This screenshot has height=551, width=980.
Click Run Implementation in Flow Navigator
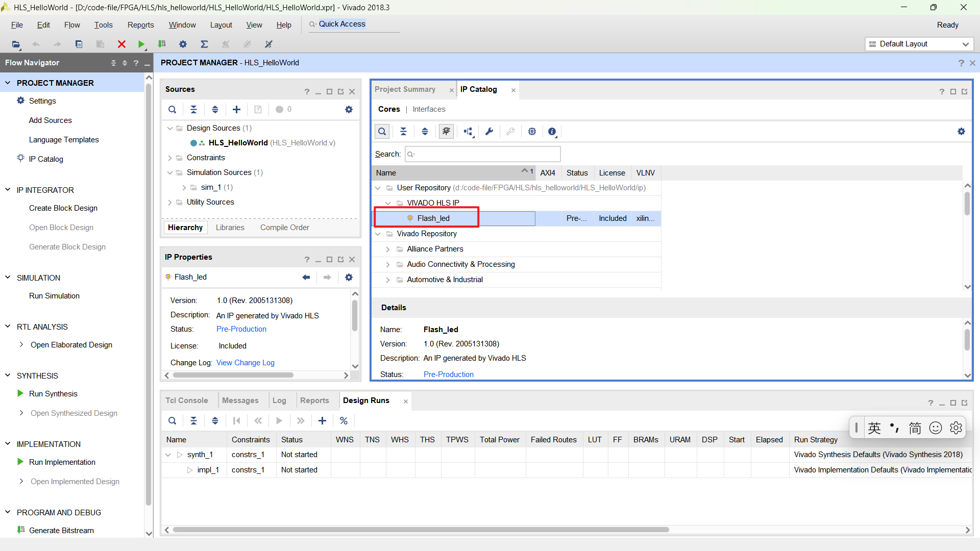[62, 462]
